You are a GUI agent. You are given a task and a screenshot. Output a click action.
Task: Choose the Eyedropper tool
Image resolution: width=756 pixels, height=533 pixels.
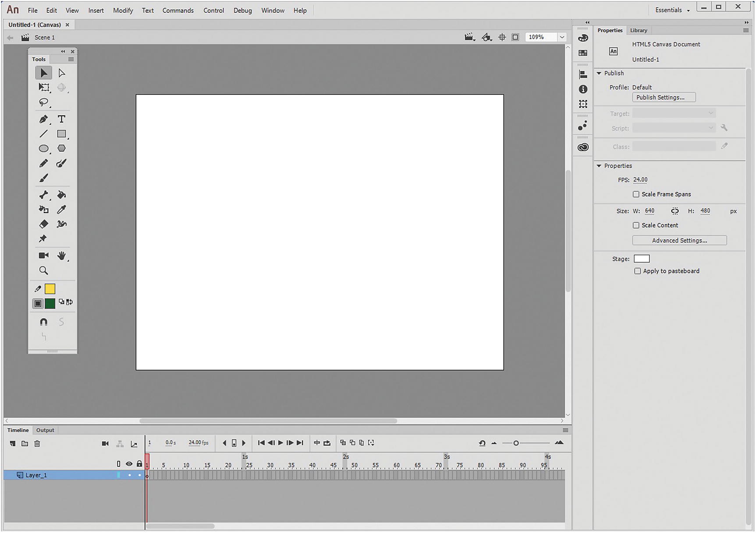coord(61,210)
